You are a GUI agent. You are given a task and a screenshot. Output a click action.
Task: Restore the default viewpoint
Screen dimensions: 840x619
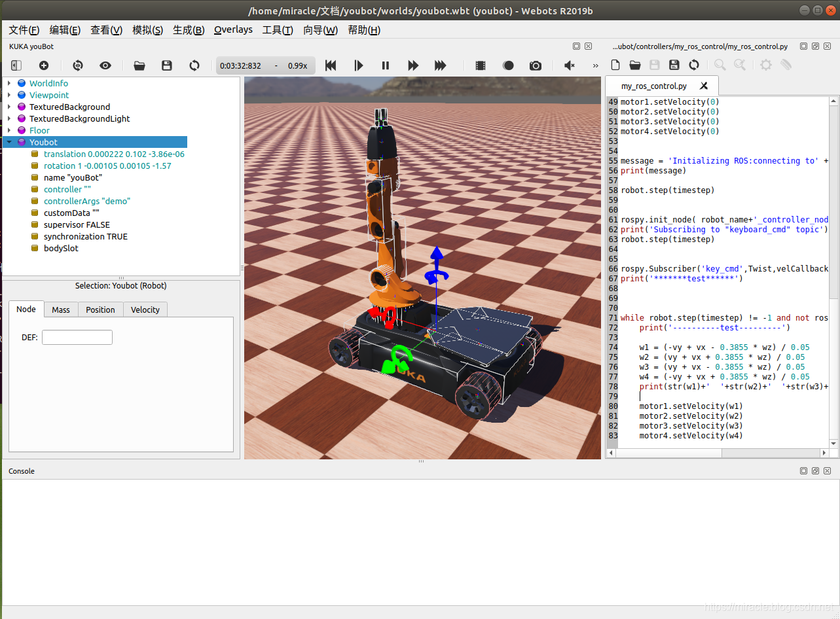click(78, 65)
